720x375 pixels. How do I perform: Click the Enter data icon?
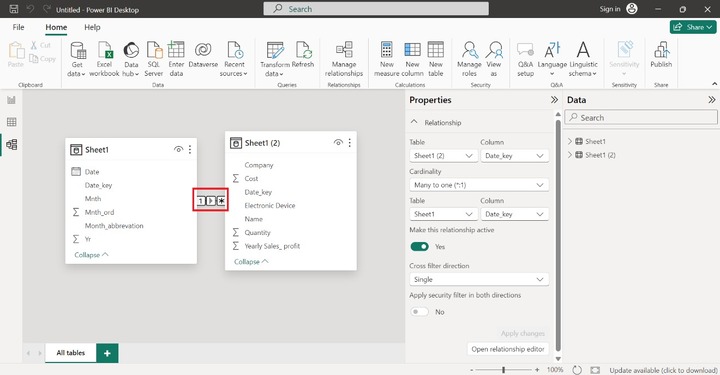pos(176,50)
